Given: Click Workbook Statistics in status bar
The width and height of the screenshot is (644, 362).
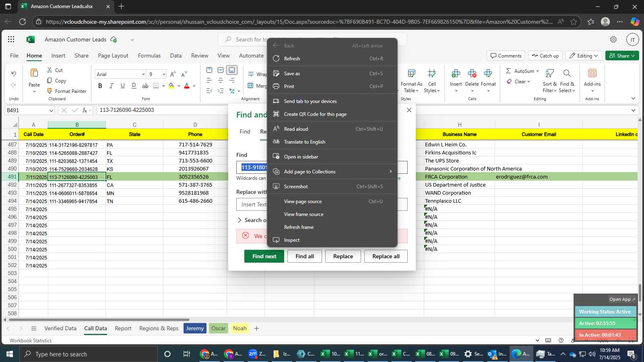Looking at the screenshot, I should (31, 340).
